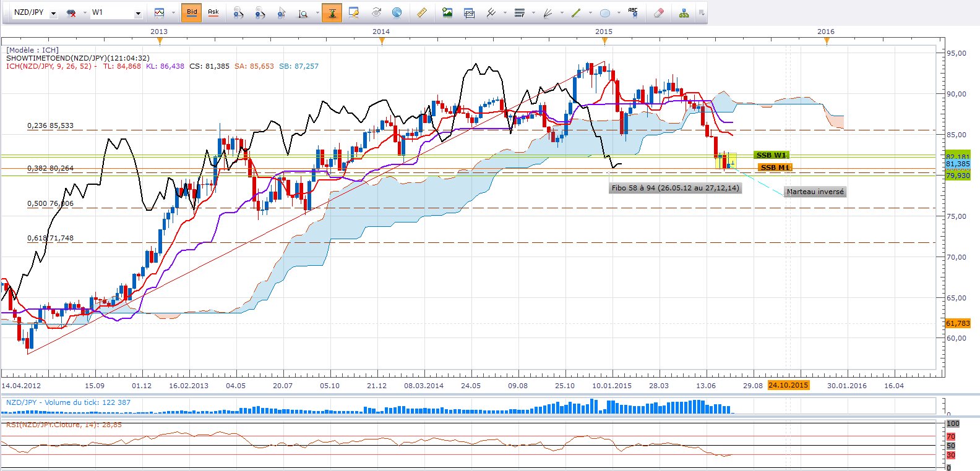This screenshot has width=980, height=471.
Task: Click the 81,385 current price tag
Action: click(x=958, y=164)
